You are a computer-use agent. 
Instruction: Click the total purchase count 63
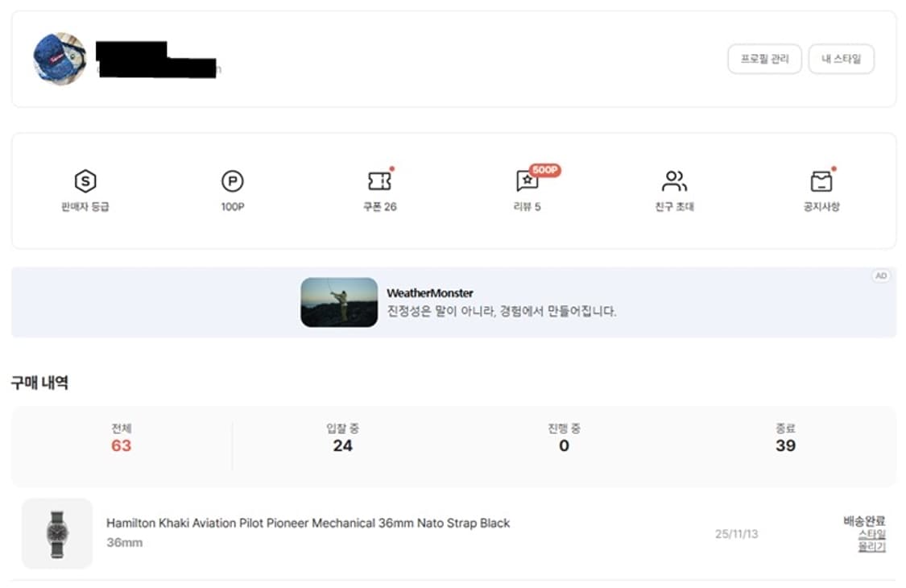(x=119, y=446)
